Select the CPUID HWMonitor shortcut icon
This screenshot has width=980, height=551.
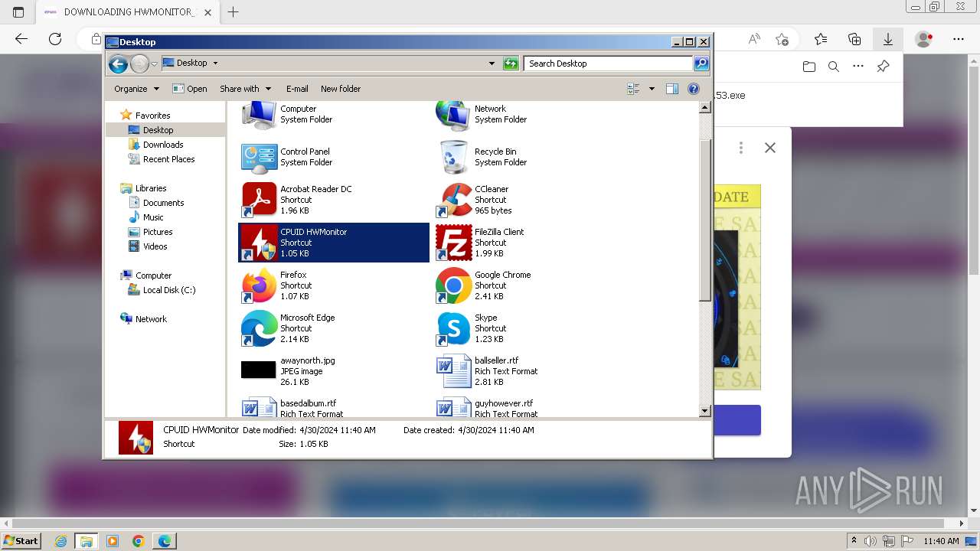click(259, 243)
